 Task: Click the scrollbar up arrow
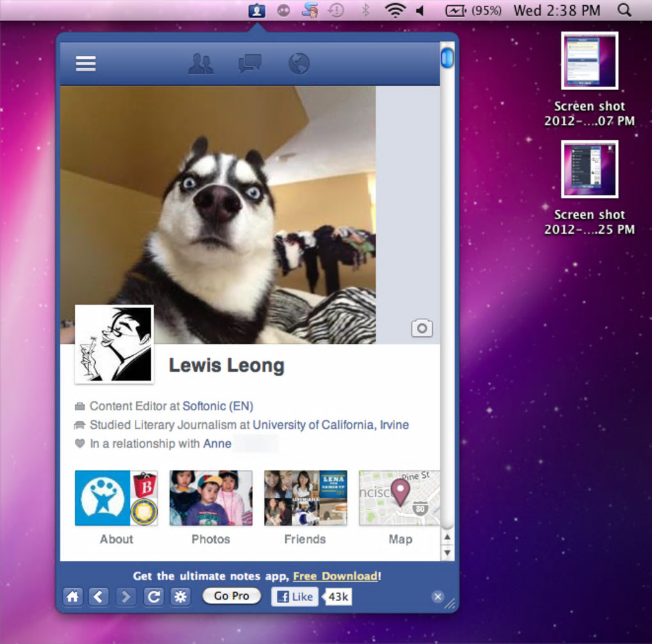(447, 537)
